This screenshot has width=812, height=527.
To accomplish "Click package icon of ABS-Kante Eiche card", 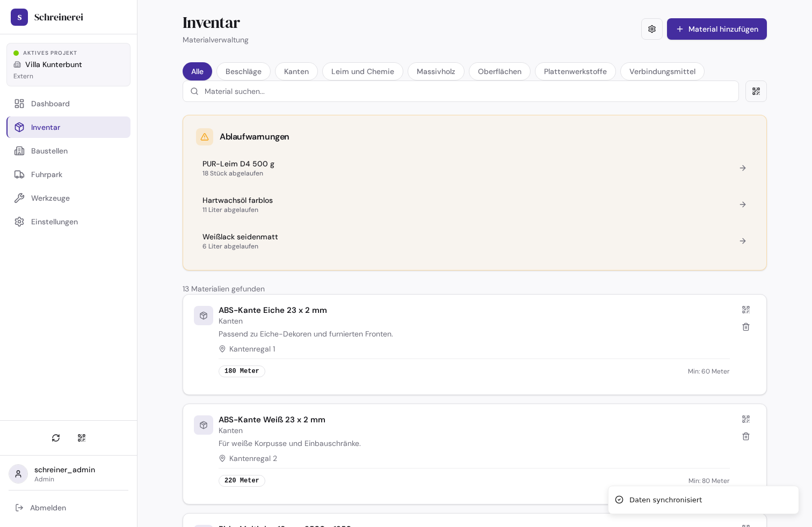I will pyautogui.click(x=204, y=316).
